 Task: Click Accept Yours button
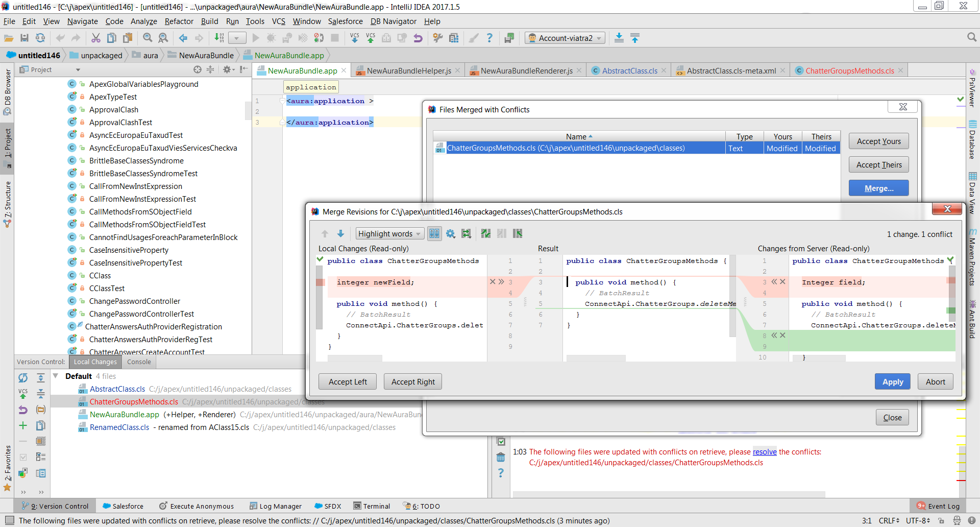coord(878,141)
